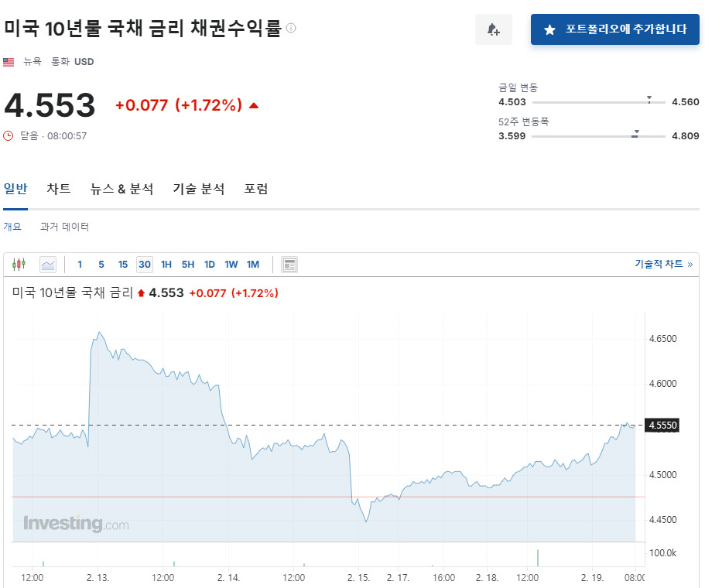Click the create alert bell icon
This screenshot has height=588, width=705.
pos(493,29)
